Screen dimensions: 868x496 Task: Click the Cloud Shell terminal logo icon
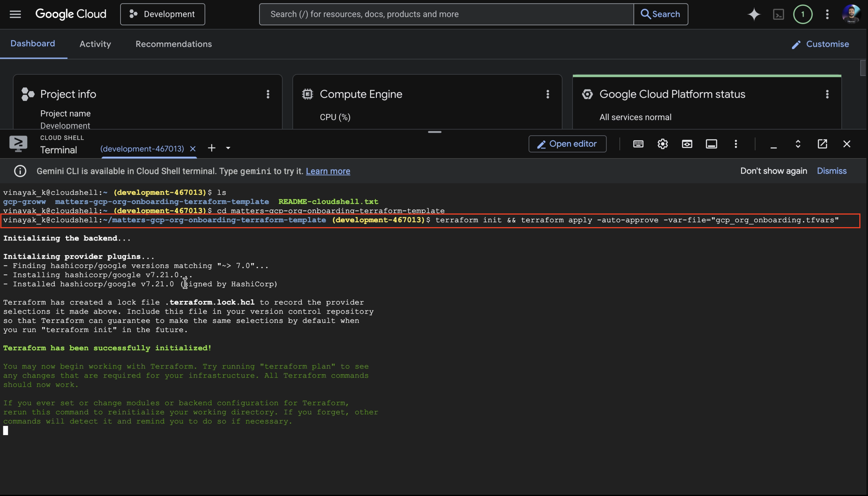pos(18,144)
